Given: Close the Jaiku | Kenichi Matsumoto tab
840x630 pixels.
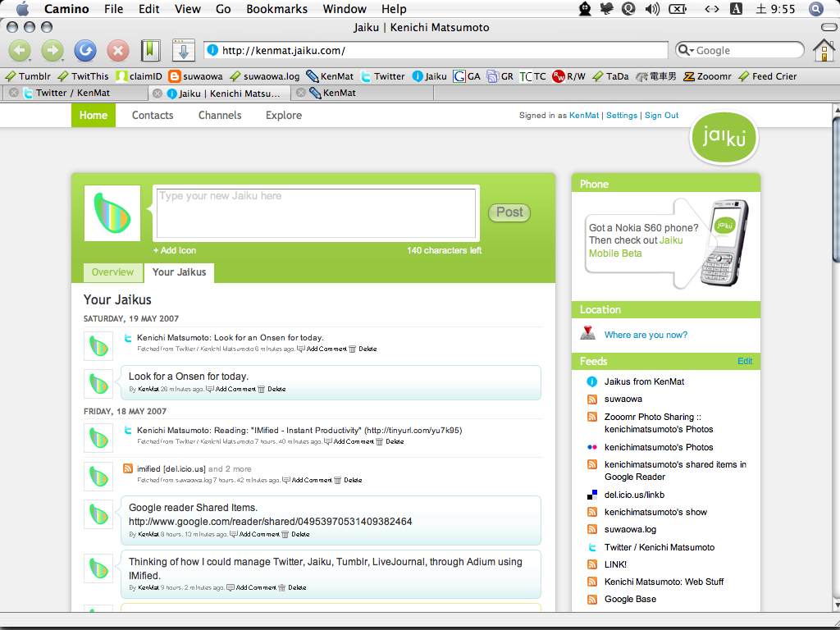Looking at the screenshot, I should [157, 94].
